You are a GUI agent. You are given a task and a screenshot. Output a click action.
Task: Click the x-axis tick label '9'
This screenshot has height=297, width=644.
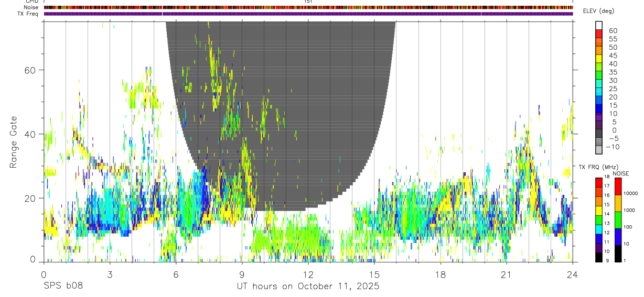(242, 274)
